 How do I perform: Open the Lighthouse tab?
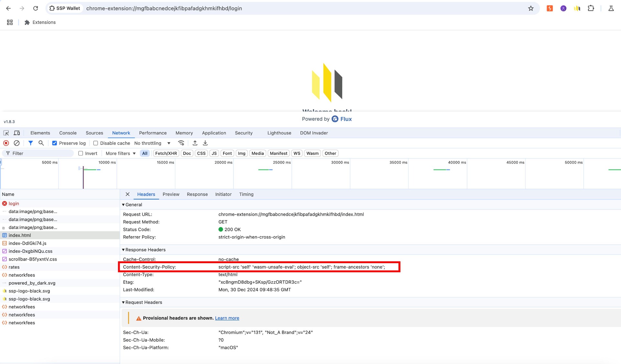click(x=279, y=133)
